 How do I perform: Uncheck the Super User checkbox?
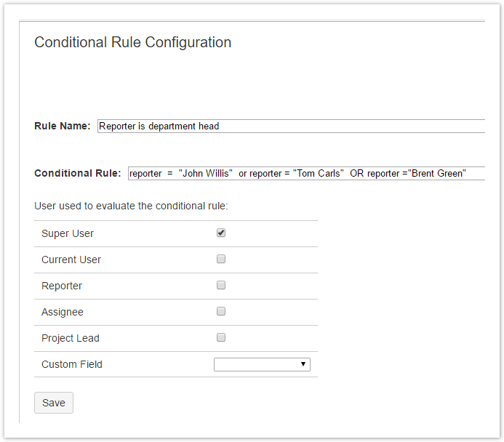[x=221, y=233]
